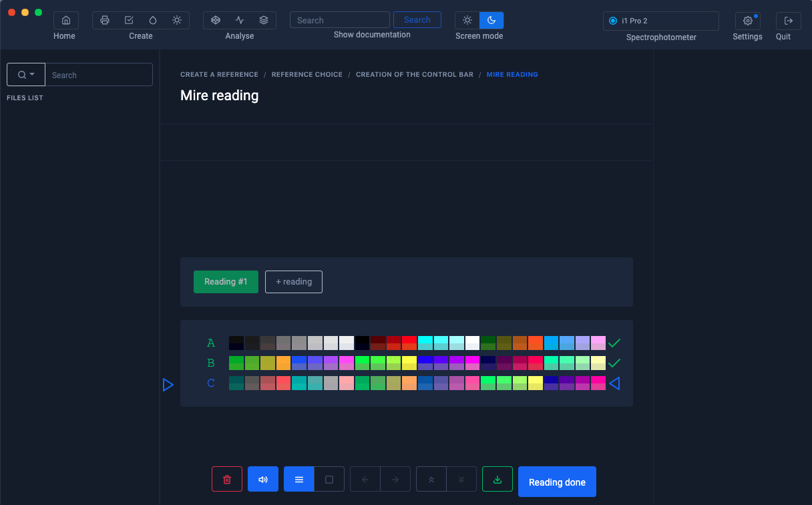Select the yellow patch in row C
The image size is (812, 505).
pyautogui.click(x=536, y=383)
